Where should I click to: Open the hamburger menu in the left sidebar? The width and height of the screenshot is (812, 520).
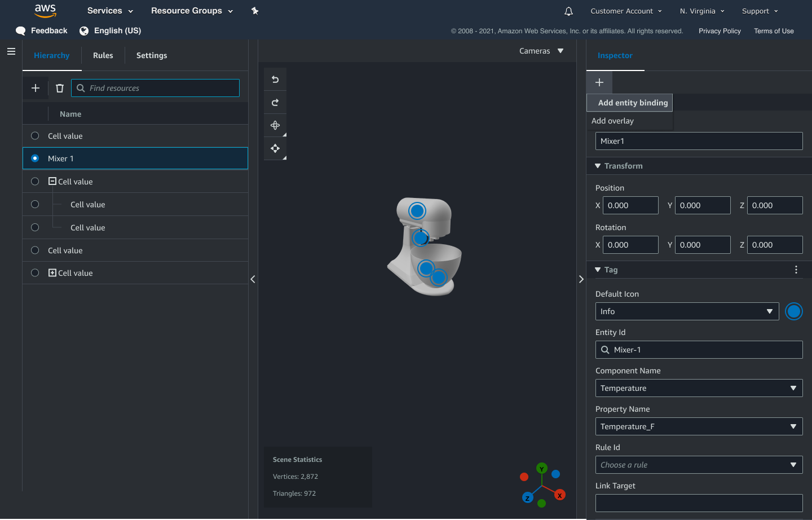point(11,51)
